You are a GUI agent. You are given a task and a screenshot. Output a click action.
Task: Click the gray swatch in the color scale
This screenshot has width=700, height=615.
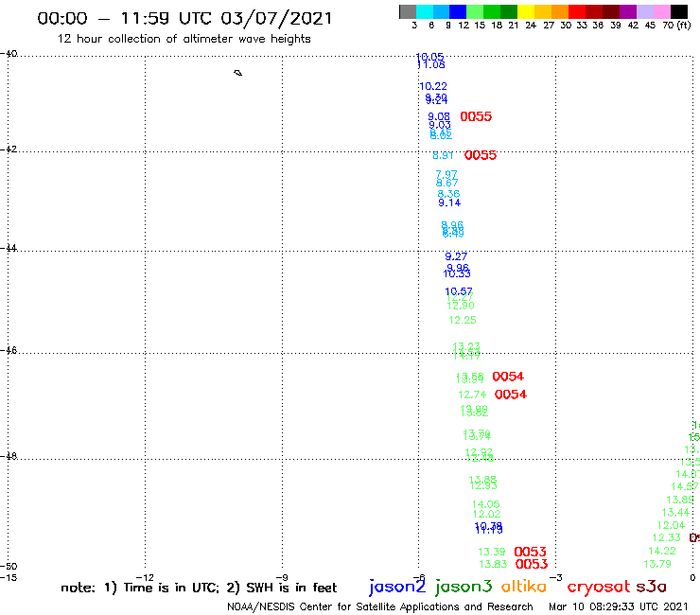[x=408, y=11]
